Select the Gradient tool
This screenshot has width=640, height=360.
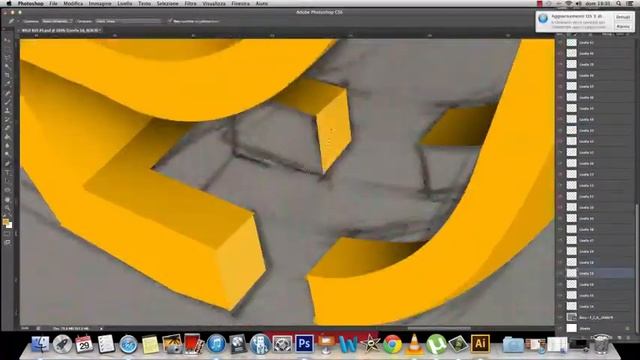pos(7,137)
